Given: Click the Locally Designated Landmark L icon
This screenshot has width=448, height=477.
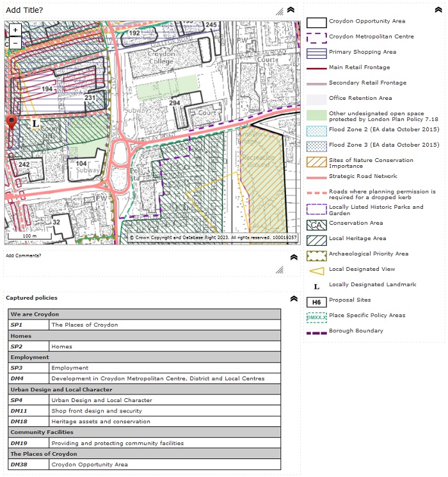Looking at the screenshot, I should (x=317, y=287).
